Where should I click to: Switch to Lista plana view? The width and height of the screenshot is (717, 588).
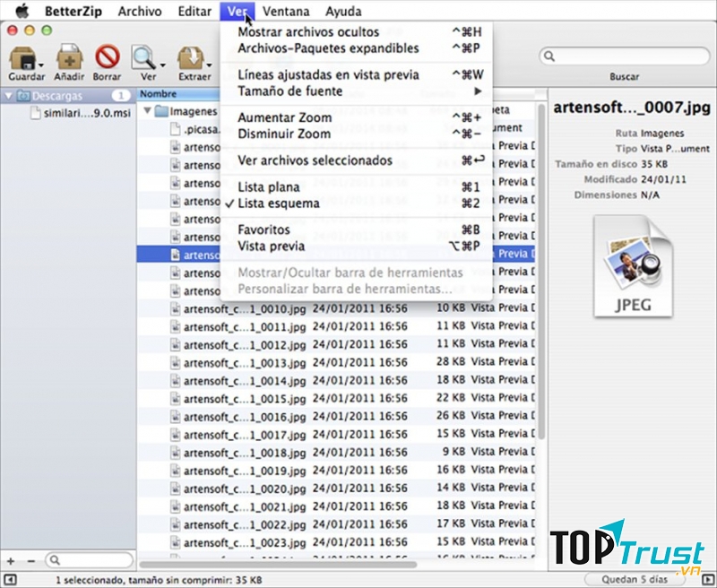[x=356, y=187]
